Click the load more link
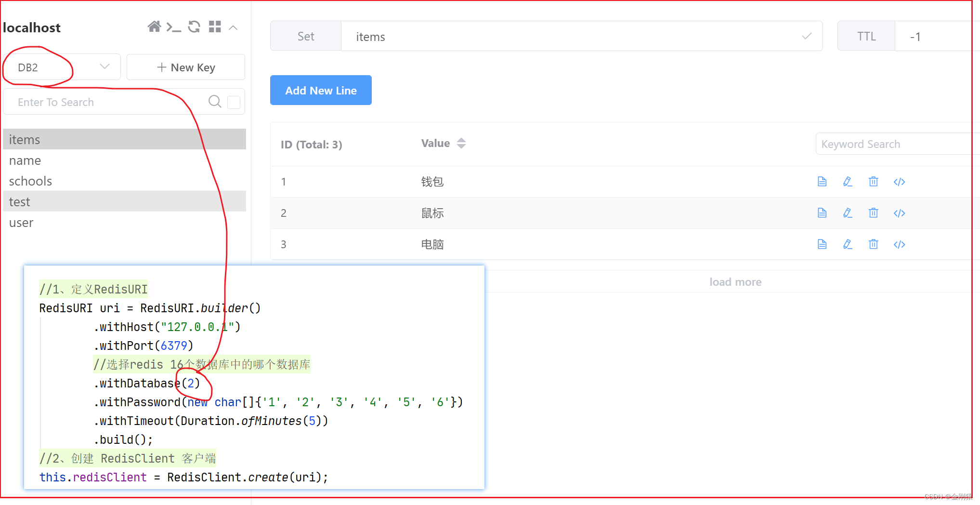Screen dimensions: 980x505 tap(735, 282)
